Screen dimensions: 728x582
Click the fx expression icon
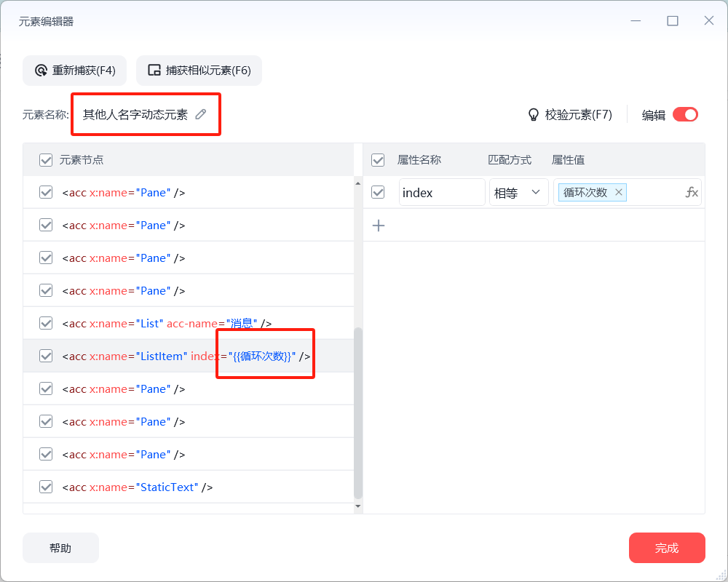(692, 192)
